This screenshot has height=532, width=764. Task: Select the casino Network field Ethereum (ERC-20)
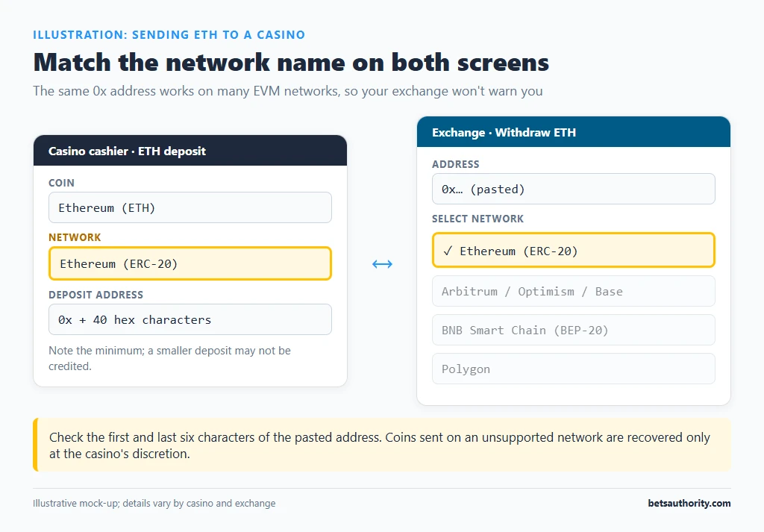pyautogui.click(x=190, y=263)
